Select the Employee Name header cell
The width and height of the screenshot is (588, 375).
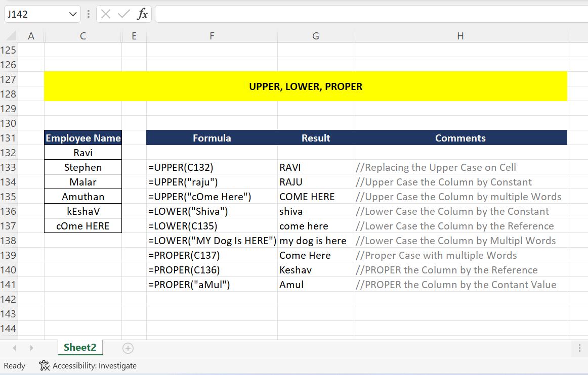point(83,138)
